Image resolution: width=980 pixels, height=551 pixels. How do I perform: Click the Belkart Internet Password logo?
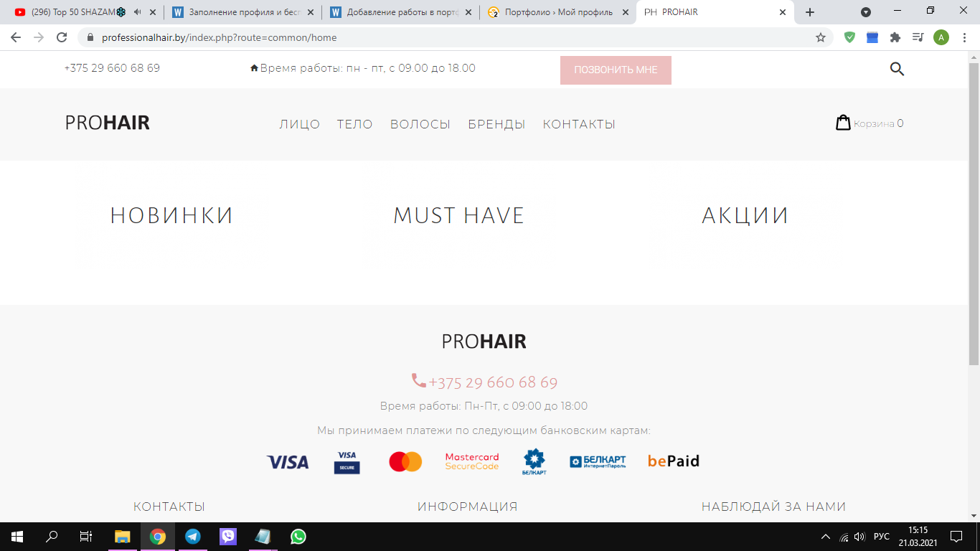click(598, 461)
